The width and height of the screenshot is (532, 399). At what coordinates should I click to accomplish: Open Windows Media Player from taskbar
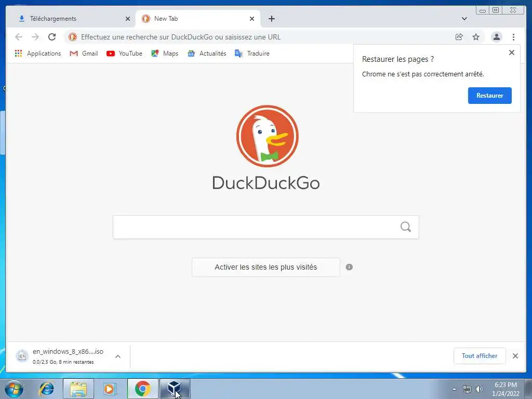tap(110, 389)
